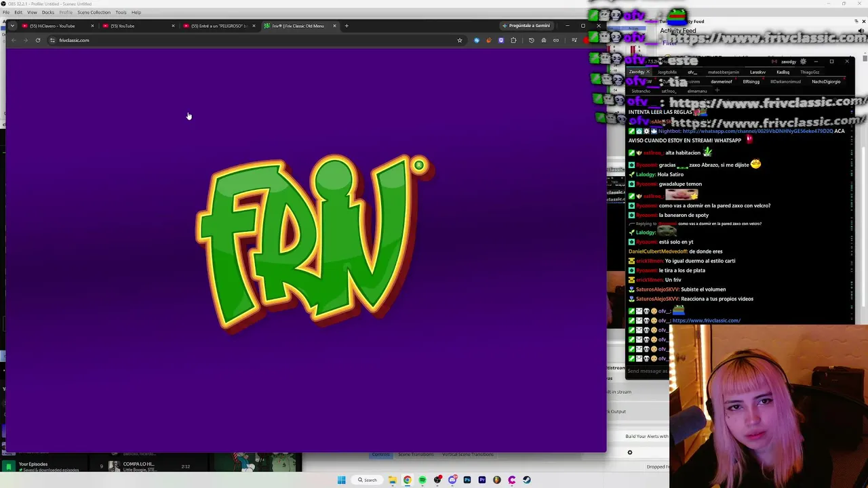Select the ElRisingg chat tab
Image resolution: width=868 pixels, height=488 pixels.
[x=751, y=81]
